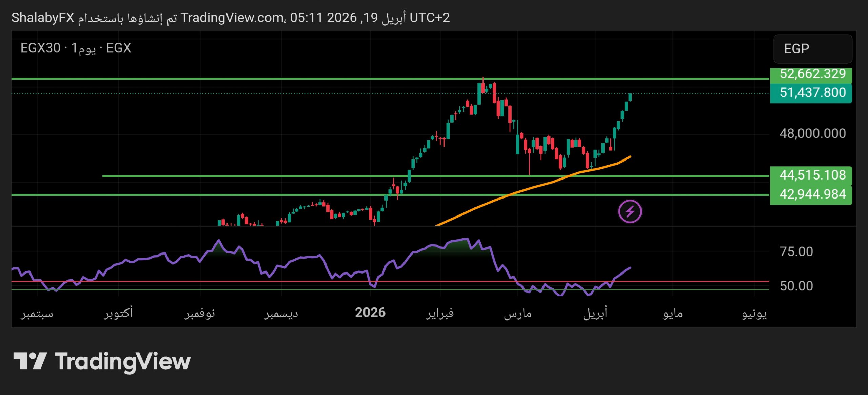Click the latest green candlestick at far right

click(x=630, y=97)
